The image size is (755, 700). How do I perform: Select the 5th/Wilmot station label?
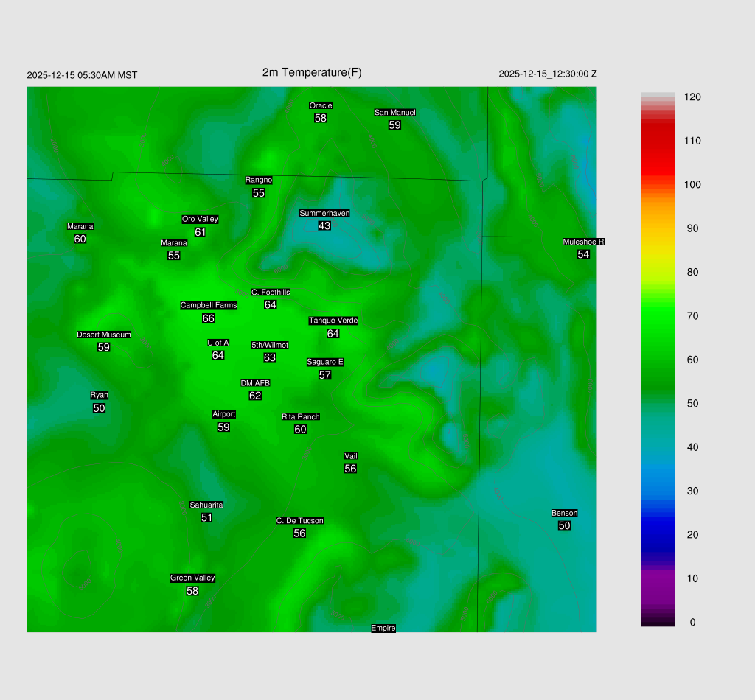tap(270, 345)
